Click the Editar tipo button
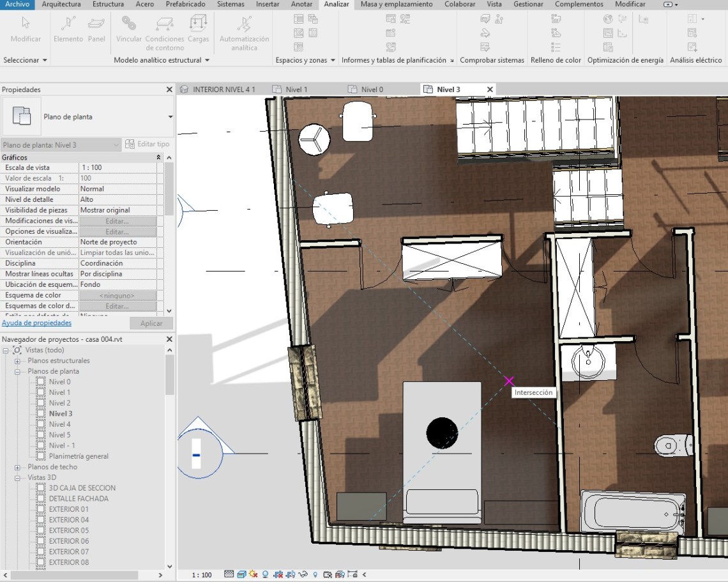 (x=148, y=144)
